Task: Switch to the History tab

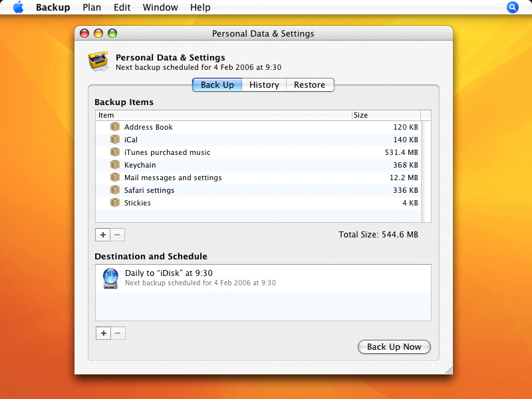Action: tap(264, 84)
